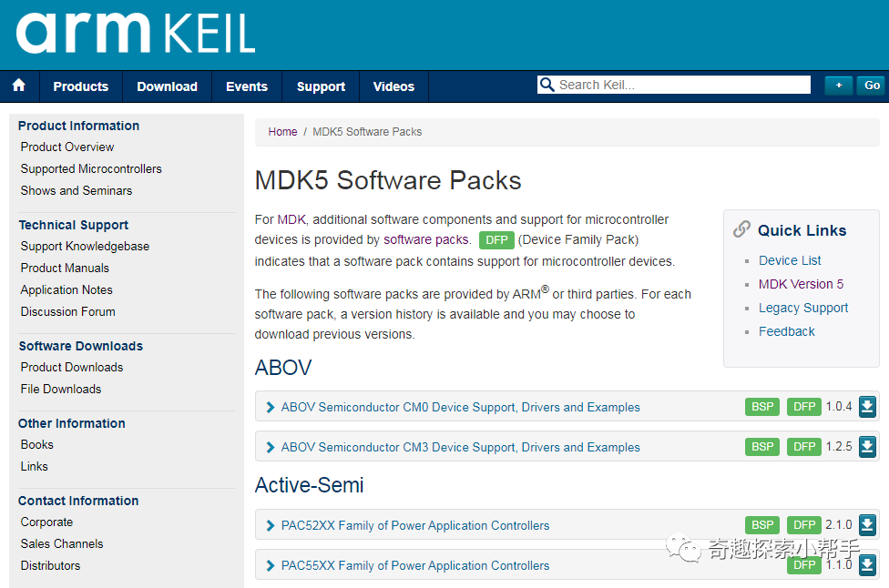Viewport: 889px width, 588px height.
Task: Open Sales Channels in sidebar
Action: [x=62, y=543]
